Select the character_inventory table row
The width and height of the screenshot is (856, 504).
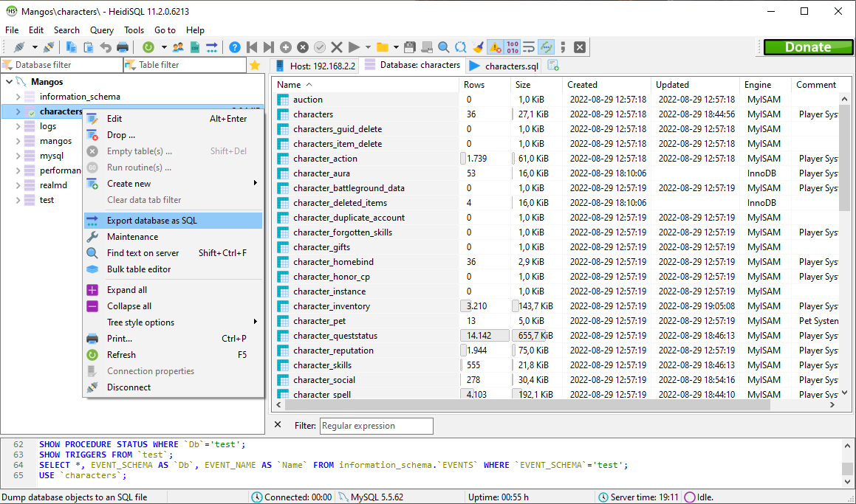[557, 306]
